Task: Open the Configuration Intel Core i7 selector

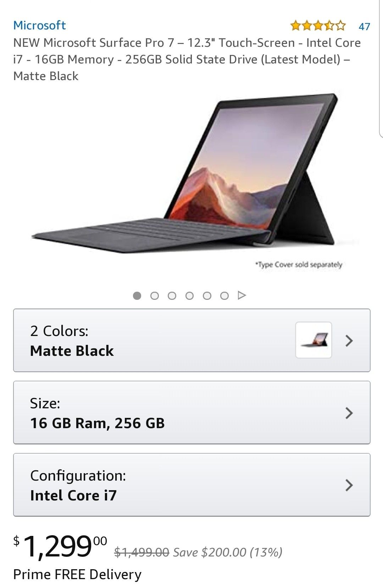Action: coord(191,485)
